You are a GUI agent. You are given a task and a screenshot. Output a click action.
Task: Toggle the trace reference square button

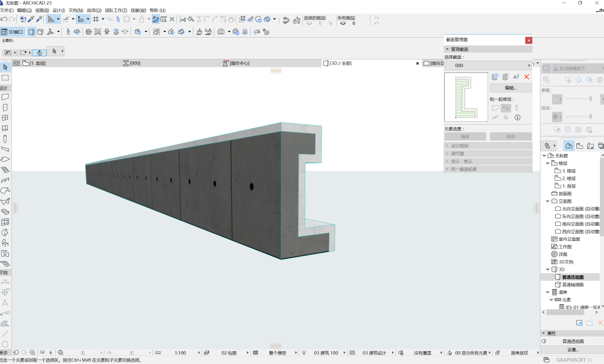click(x=546, y=68)
